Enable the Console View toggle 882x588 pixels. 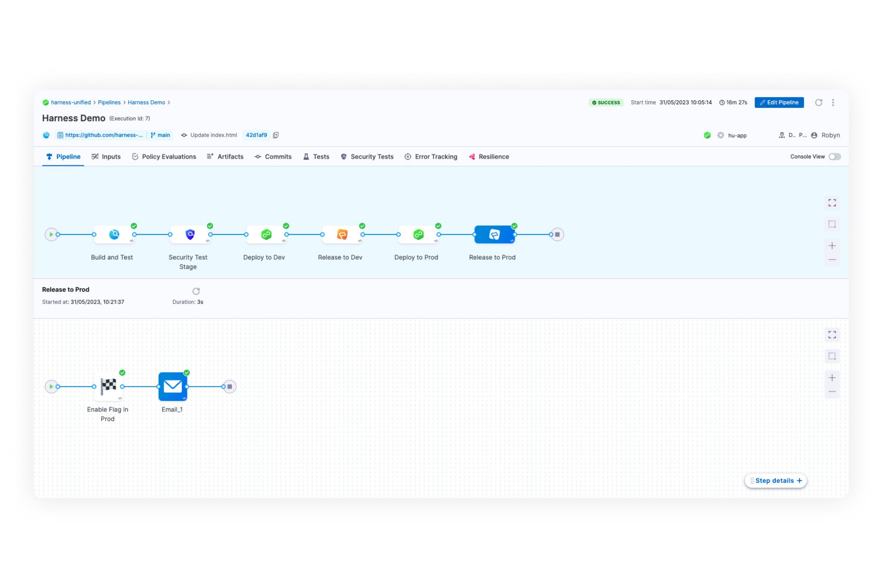coord(835,157)
